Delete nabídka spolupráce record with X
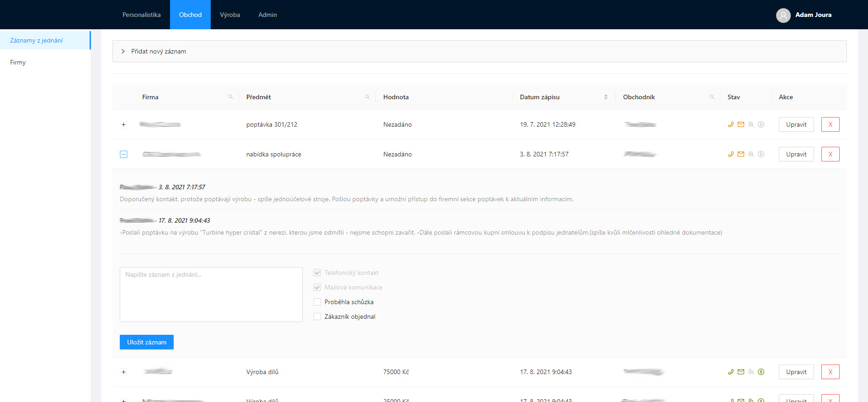This screenshot has height=402, width=868. coord(831,154)
